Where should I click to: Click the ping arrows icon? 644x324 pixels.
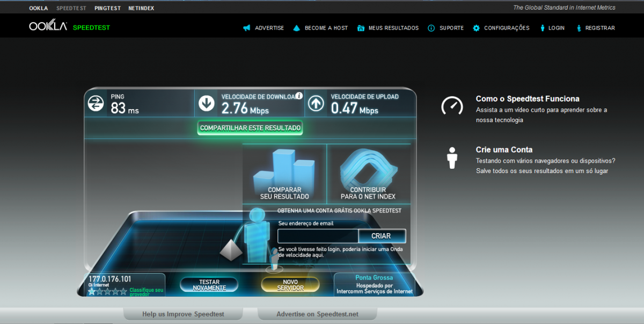[x=96, y=103]
